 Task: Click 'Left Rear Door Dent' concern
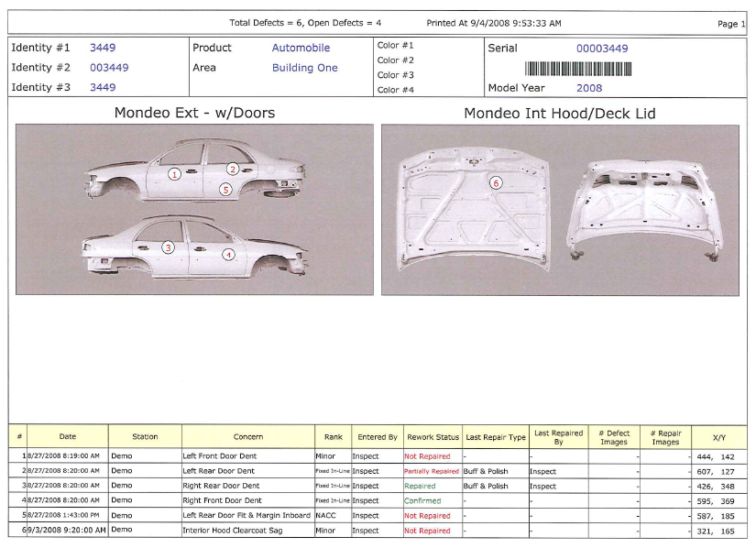click(218, 471)
